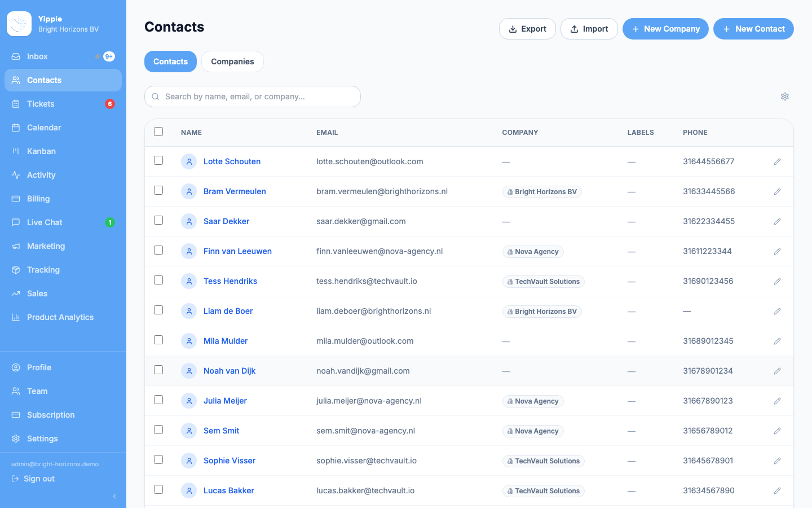Click phone number 31689012345

coord(708,341)
